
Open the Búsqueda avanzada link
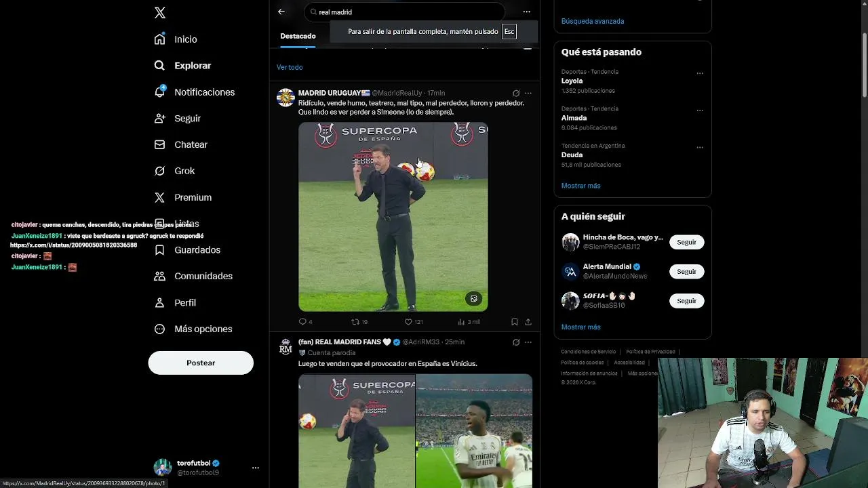593,21
